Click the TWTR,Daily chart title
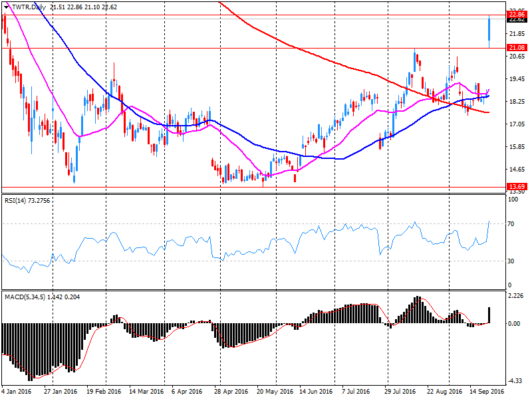 [29, 7]
